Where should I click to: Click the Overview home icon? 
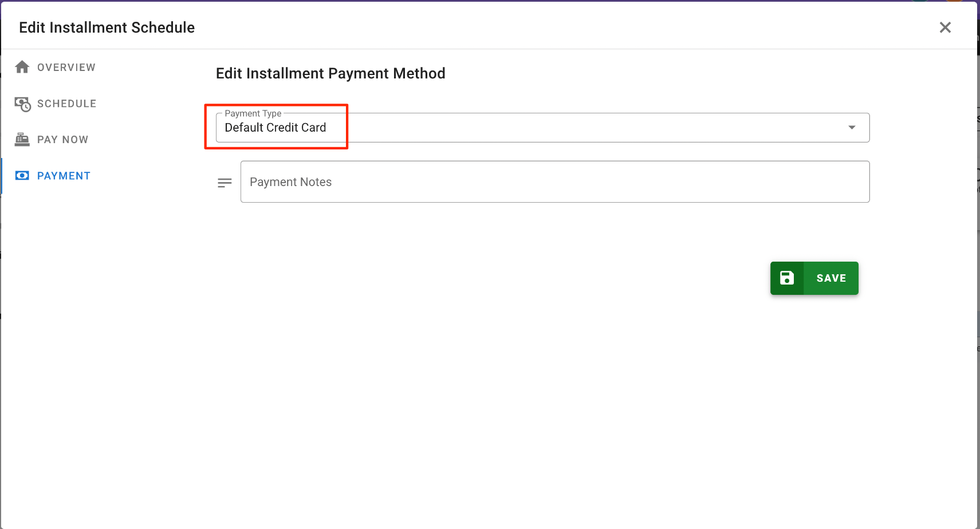coord(22,67)
